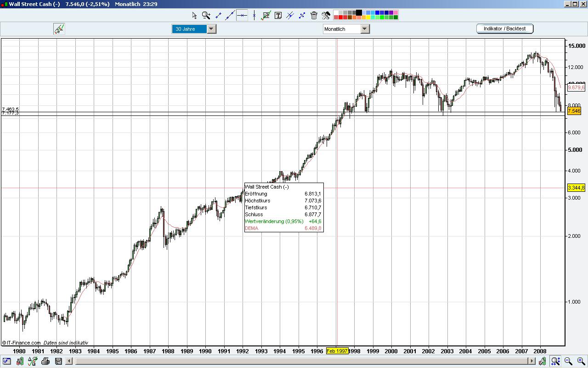Click the trash icon to delete drawings
The image size is (588, 368).
coord(313,15)
